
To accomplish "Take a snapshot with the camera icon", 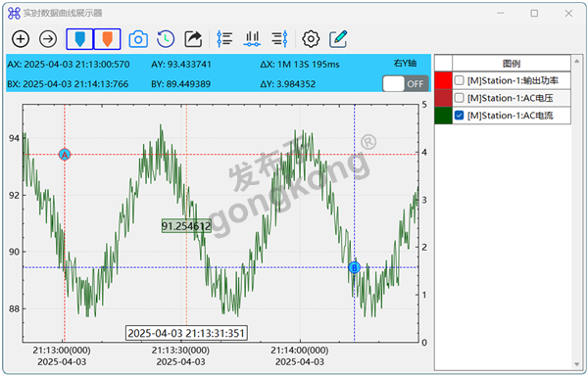I will coord(138,39).
